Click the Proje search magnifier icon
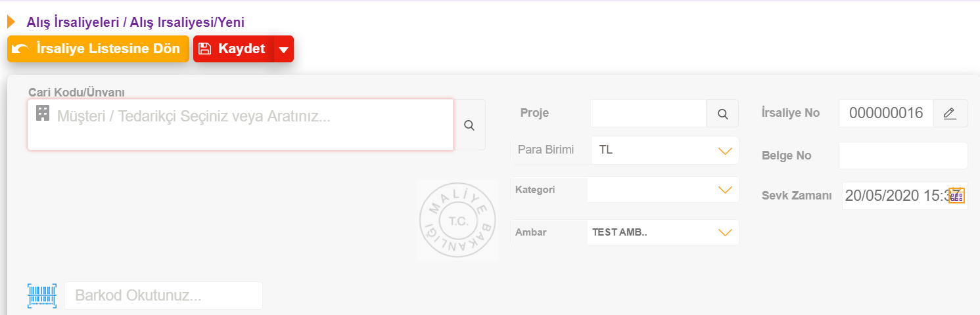Screen dimensions: 980x315 point(722,114)
